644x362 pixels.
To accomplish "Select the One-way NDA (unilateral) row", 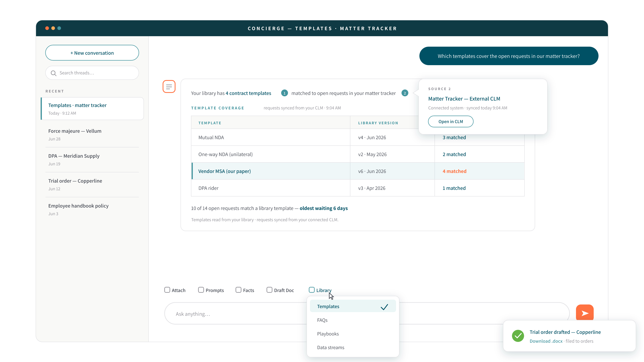I will (358, 154).
